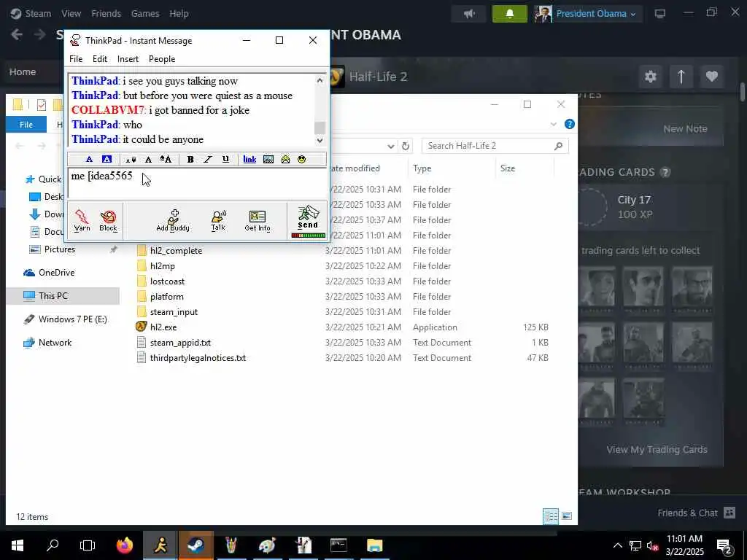
Task: Click the background color A icon
Action: point(107,159)
